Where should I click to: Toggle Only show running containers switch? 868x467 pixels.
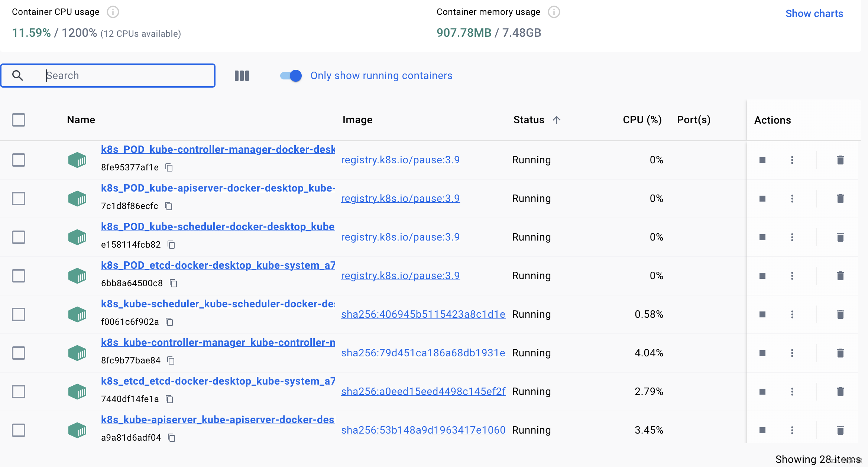[291, 76]
